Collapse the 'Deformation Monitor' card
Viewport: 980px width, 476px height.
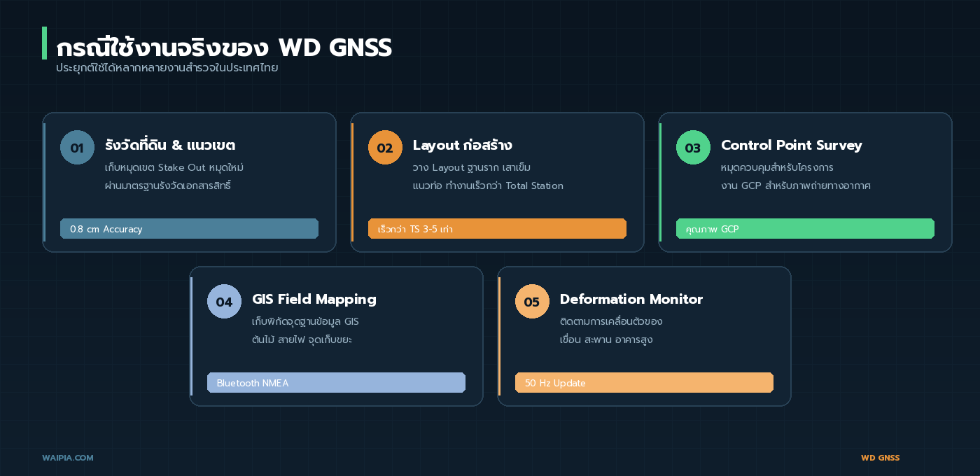[x=644, y=336]
